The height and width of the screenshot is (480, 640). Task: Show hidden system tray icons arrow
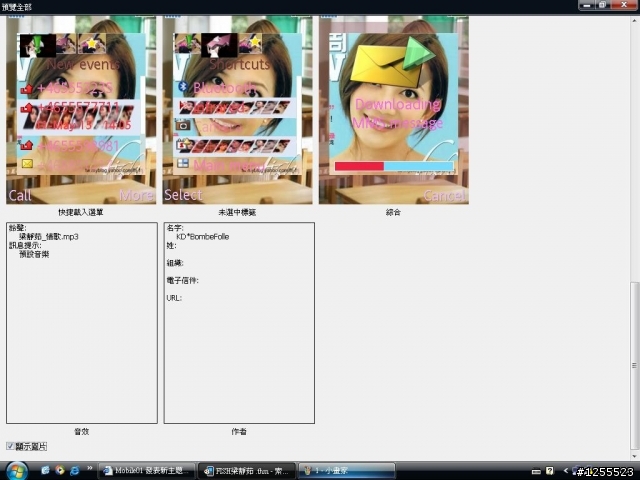coord(566,471)
